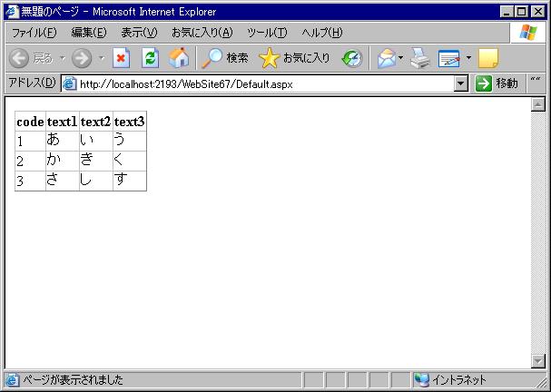
Task: Open the 編集(E) menu
Action: (89, 33)
